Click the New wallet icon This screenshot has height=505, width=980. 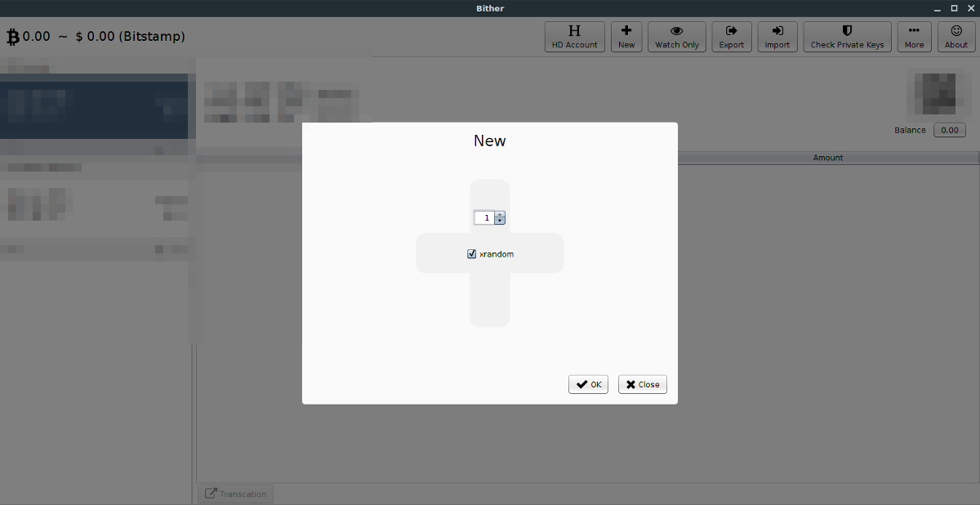point(626,36)
